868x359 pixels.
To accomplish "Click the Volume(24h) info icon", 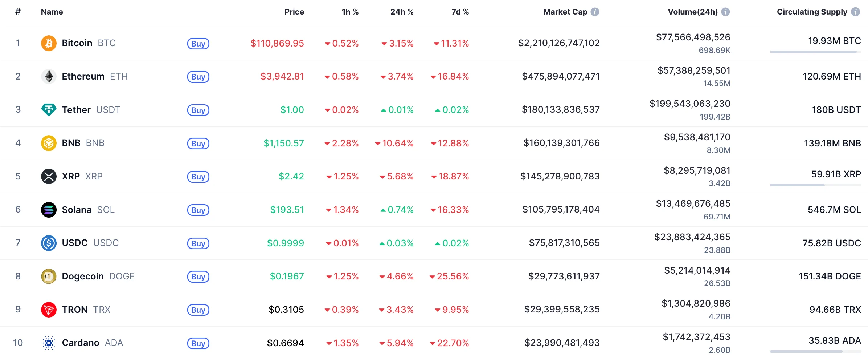I will [725, 12].
